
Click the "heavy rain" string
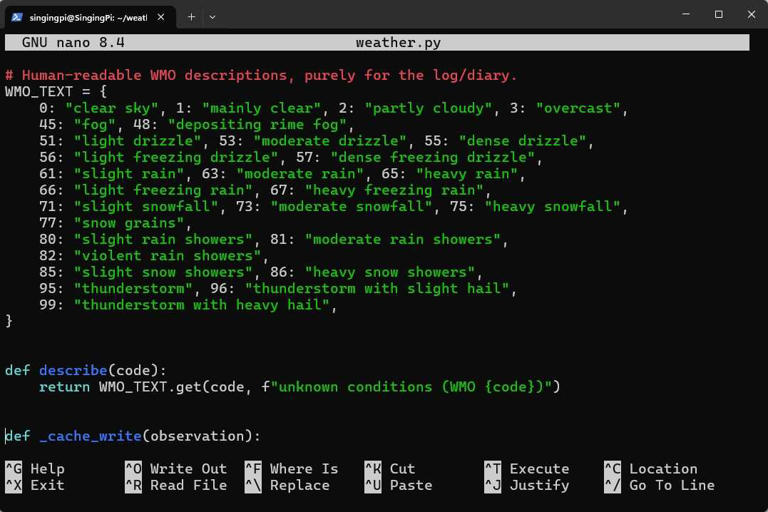coord(467,174)
